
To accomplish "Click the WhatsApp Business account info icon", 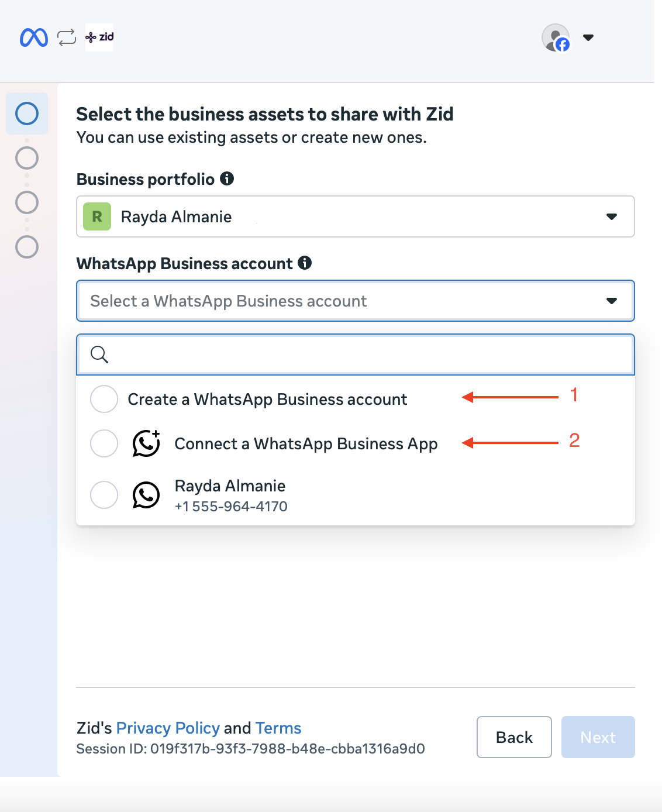I will coord(305,263).
